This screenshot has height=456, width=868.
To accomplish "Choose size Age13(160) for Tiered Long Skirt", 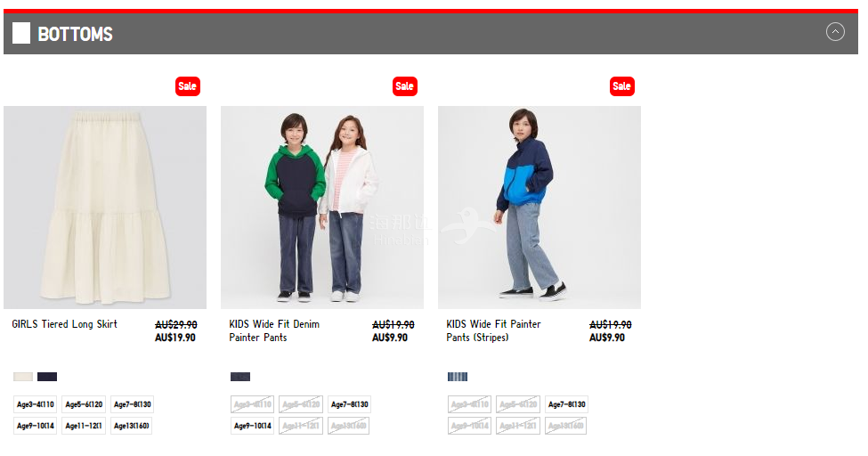I will [x=132, y=426].
